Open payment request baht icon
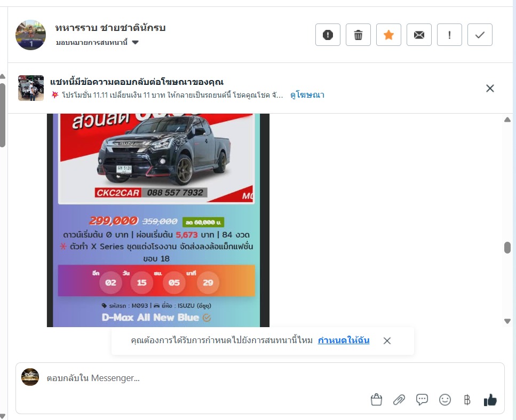Viewport: 516px width, 420px height. [x=467, y=400]
